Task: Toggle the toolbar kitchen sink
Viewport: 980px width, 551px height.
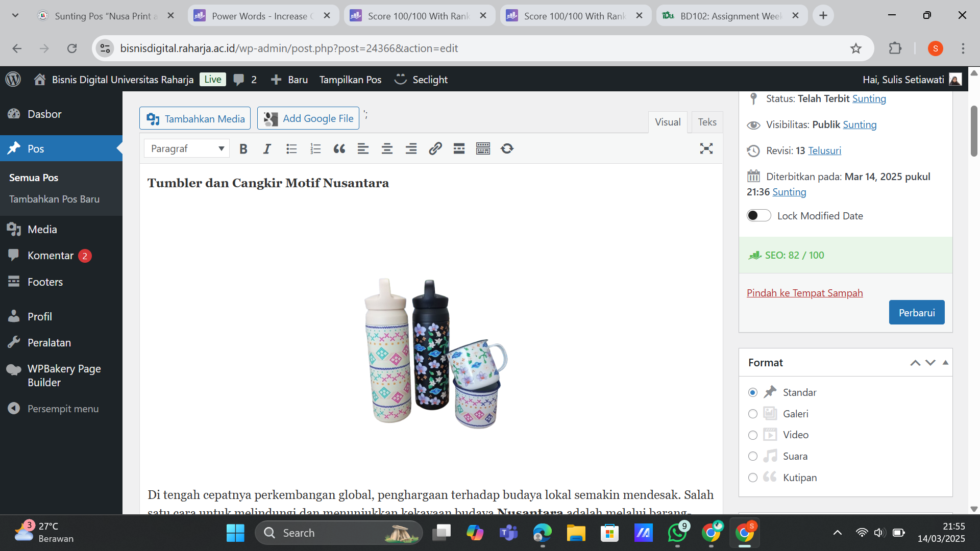Action: point(483,149)
